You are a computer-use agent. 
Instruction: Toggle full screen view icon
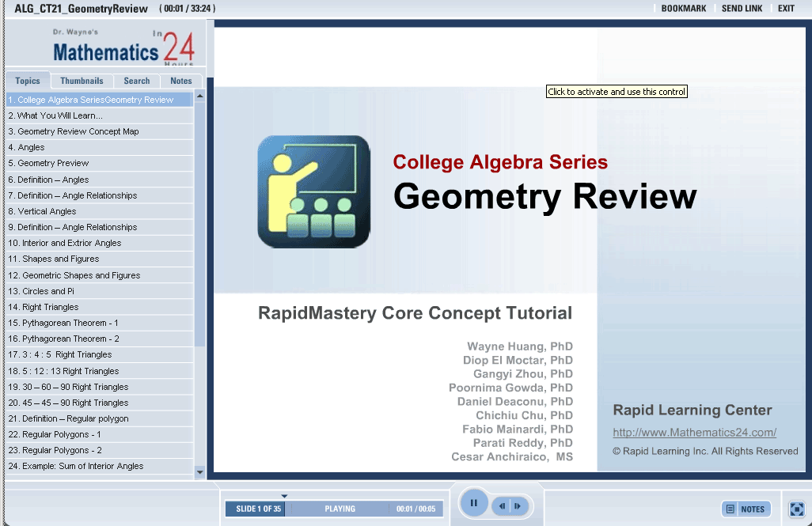(796, 509)
